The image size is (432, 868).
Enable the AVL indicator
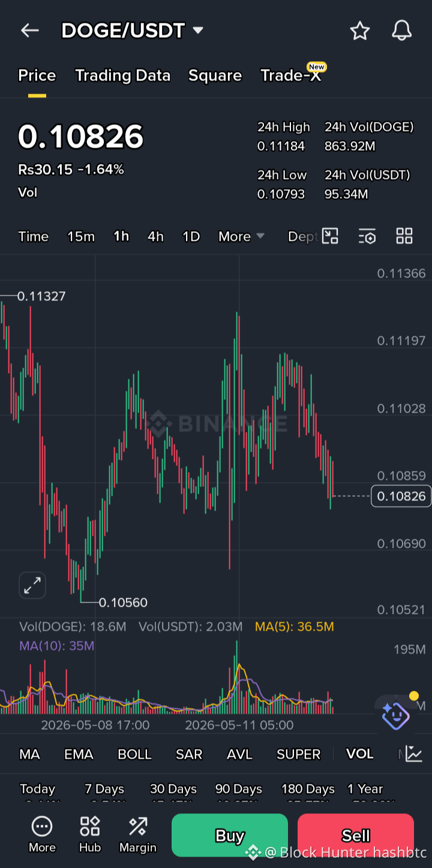click(239, 754)
